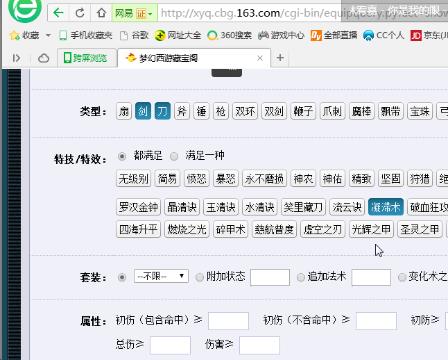Open 手机收藏夹 bookmark
448x360 pixels.
tap(86, 35)
